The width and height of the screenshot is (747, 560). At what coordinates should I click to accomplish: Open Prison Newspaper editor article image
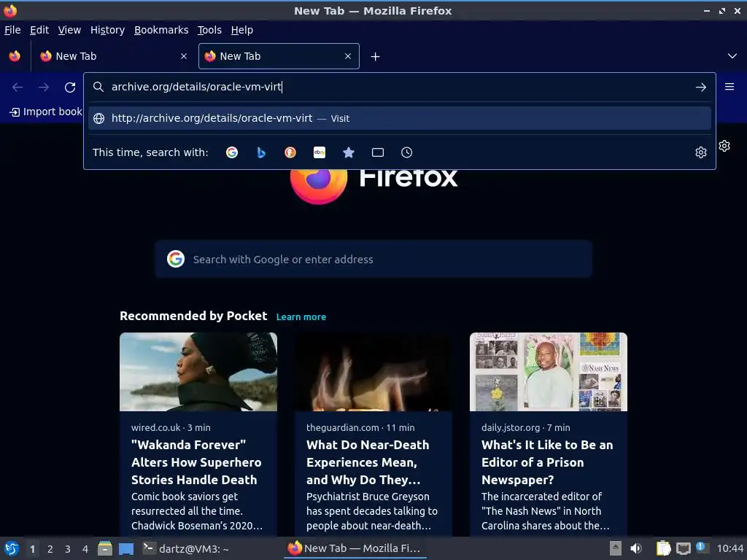(549, 372)
